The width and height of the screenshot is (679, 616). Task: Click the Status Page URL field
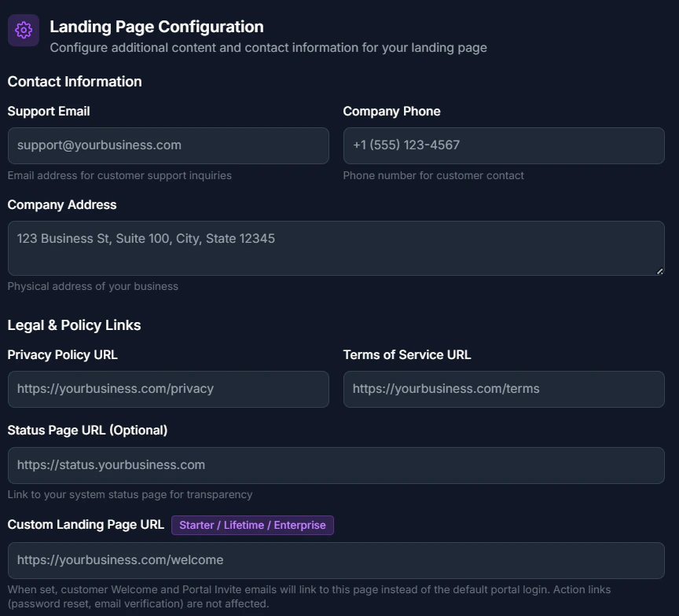336,465
